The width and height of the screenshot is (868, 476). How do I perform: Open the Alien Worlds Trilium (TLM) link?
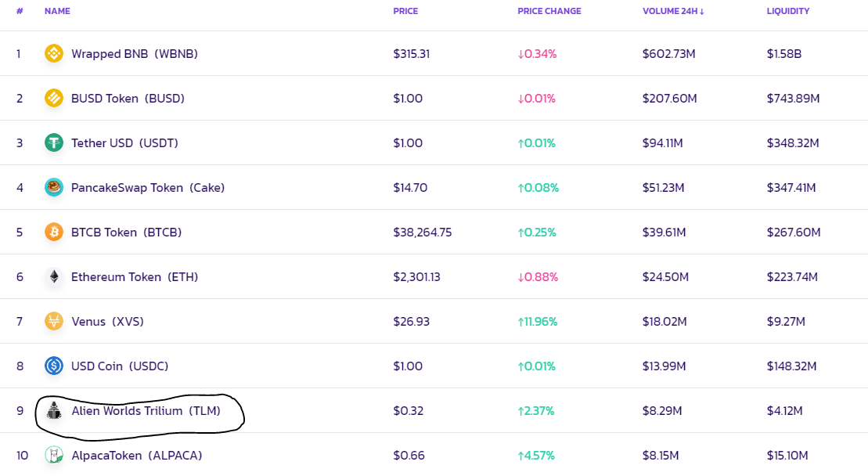[x=146, y=411]
